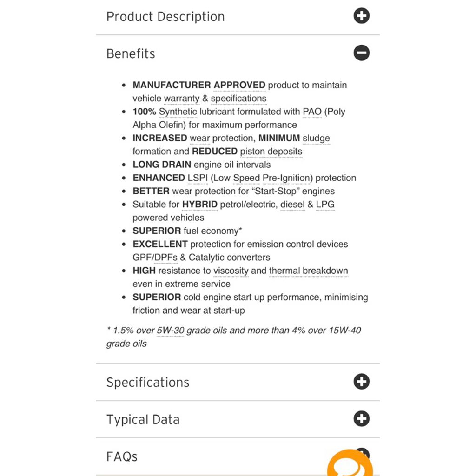Click the underlined LPG term
476x476 pixels.
pos(325,205)
